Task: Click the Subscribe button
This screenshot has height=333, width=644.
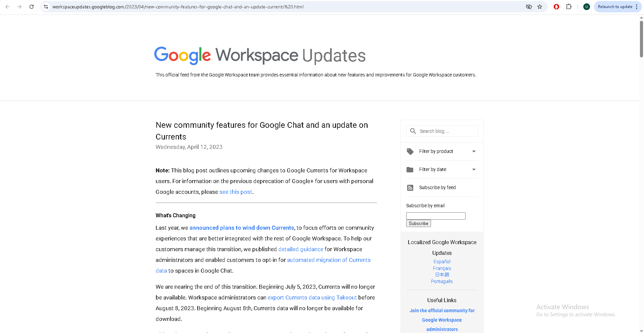Action: tap(418, 223)
